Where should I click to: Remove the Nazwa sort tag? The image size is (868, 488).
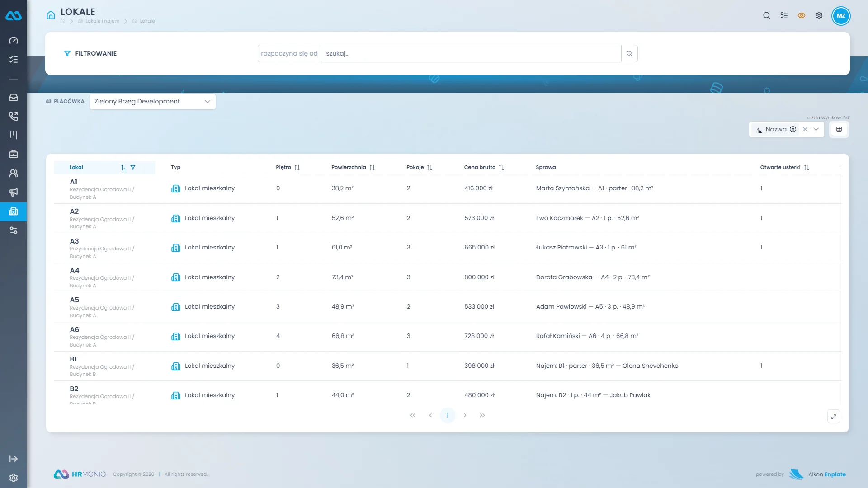tap(793, 129)
